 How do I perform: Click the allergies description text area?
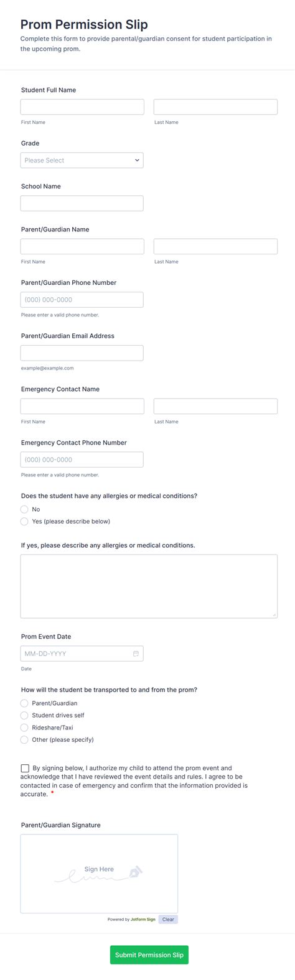point(149,586)
